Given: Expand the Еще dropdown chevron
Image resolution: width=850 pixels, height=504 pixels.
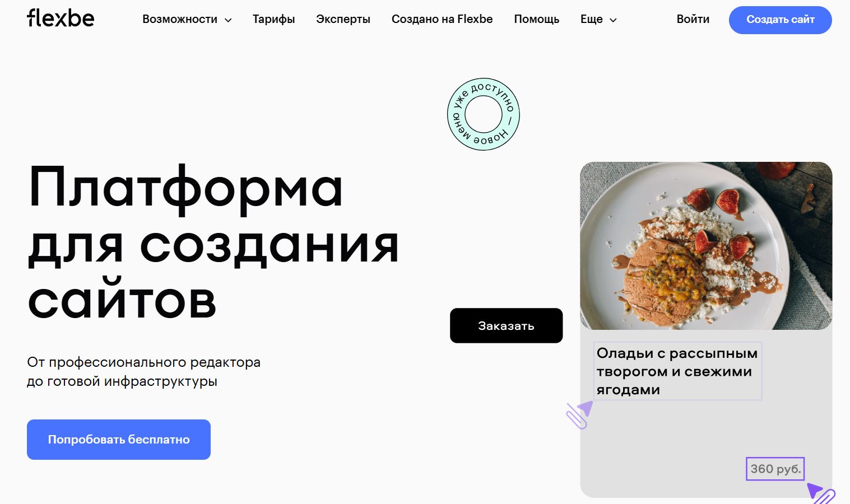Looking at the screenshot, I should tap(613, 20).
